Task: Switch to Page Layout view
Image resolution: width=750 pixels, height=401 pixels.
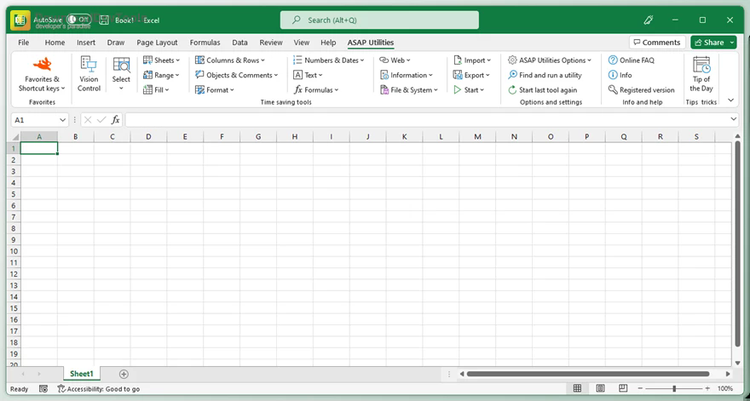Action: (x=601, y=388)
